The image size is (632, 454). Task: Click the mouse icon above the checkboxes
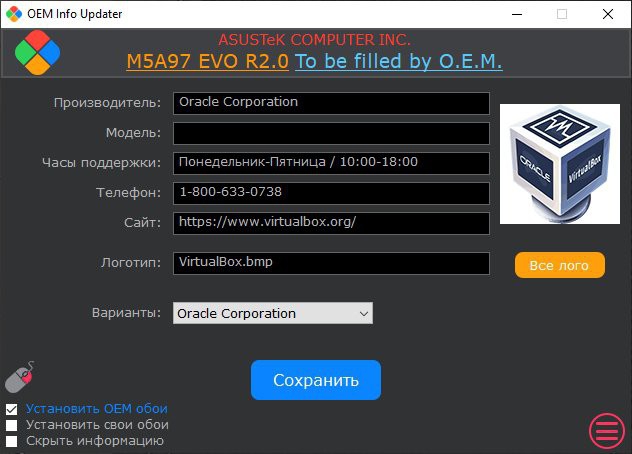19,377
